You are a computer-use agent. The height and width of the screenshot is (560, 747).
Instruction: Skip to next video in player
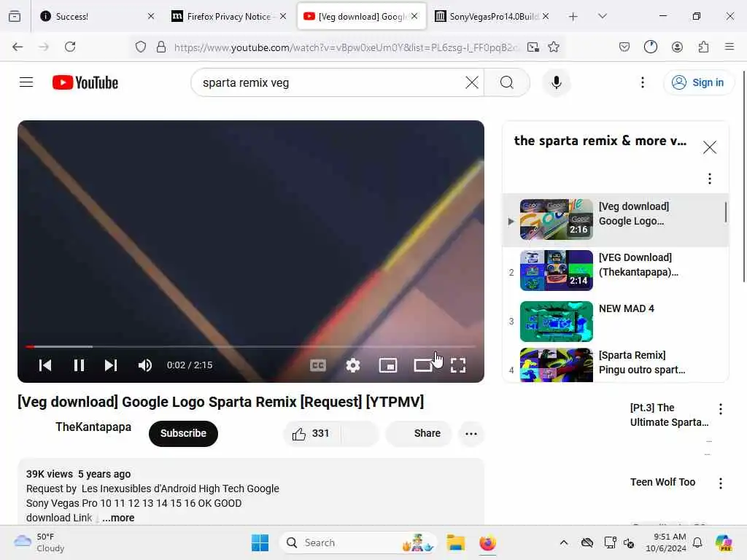111,365
